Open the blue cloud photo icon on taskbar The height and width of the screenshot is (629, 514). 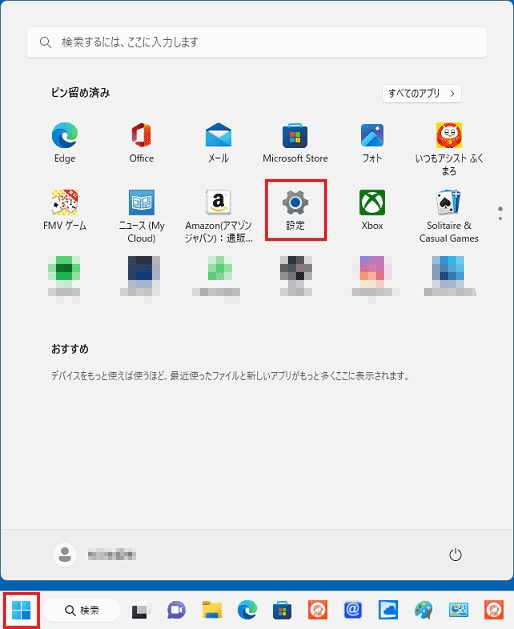[388, 610]
